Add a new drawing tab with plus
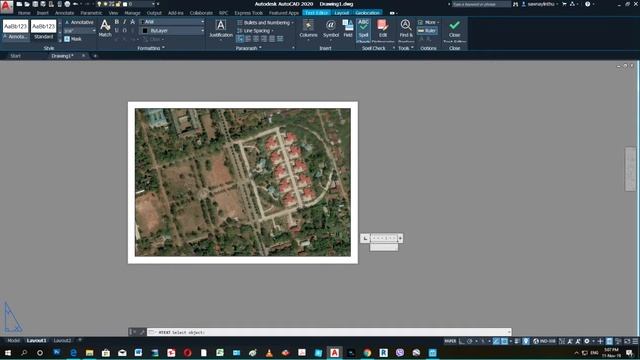Viewport: 640px width, 360px height. [95, 56]
